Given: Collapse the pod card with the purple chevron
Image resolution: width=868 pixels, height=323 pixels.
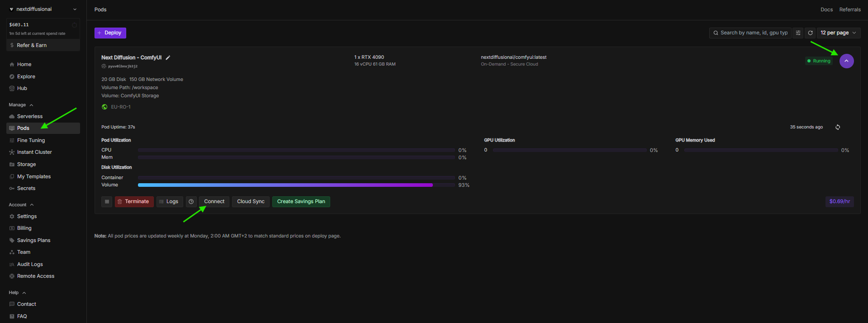Looking at the screenshot, I should [846, 61].
